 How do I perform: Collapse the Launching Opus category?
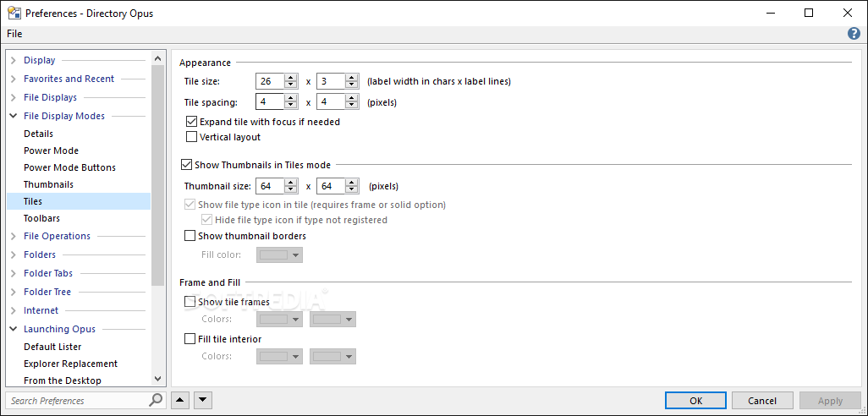[x=14, y=329]
